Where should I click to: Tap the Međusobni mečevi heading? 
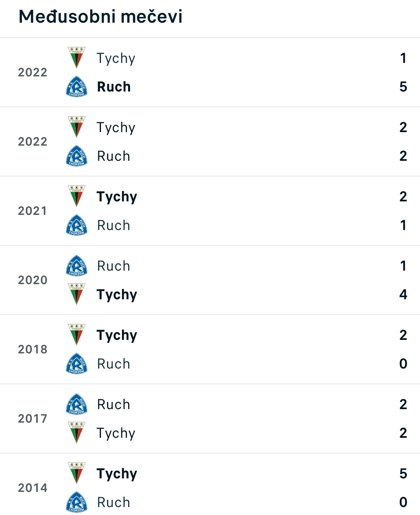(x=101, y=17)
